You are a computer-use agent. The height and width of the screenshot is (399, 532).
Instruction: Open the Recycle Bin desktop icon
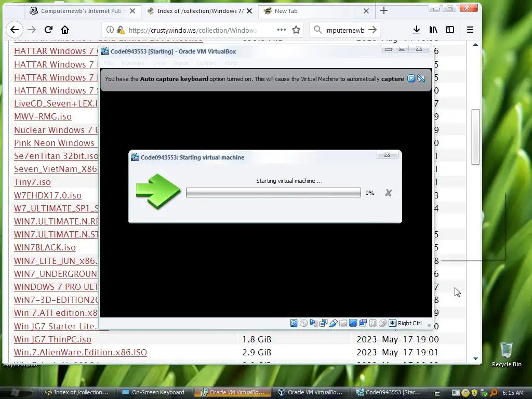[x=507, y=354]
